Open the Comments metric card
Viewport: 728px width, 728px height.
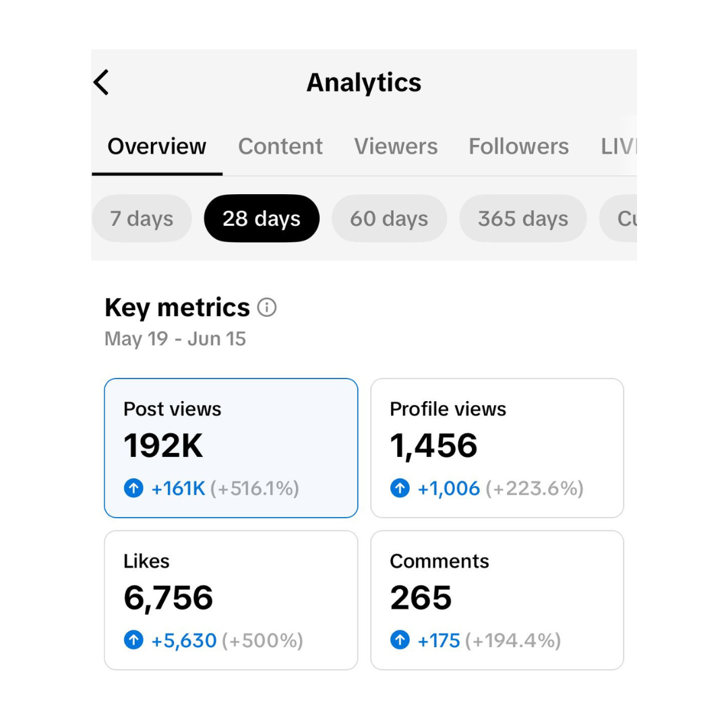497,600
